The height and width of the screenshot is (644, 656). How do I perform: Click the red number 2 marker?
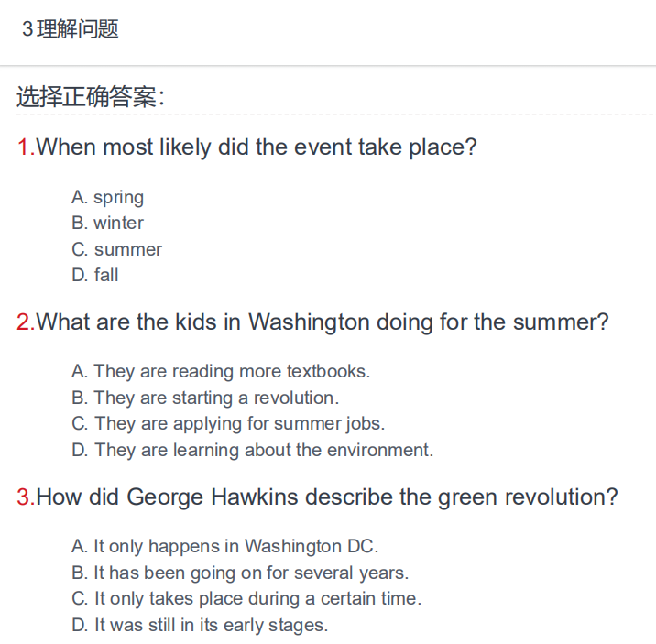pyautogui.click(x=26, y=322)
